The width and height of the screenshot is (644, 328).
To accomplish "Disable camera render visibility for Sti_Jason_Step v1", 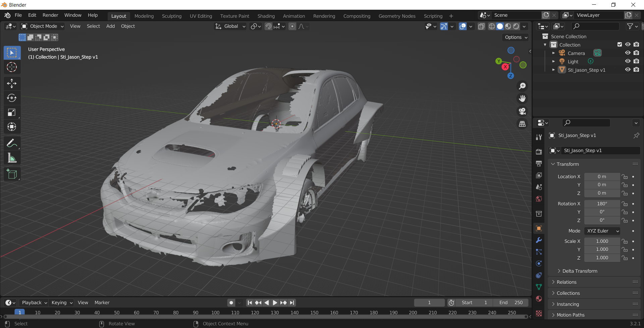I will (637, 69).
